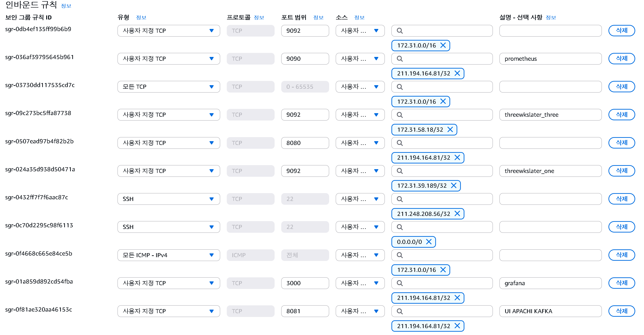This screenshot has height=335, width=644.
Task: Open type dropdown for port 8080 rule
Action: 169,143
